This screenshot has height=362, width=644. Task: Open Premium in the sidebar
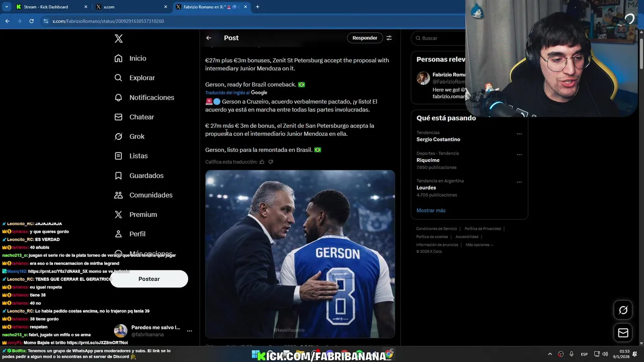point(135,215)
